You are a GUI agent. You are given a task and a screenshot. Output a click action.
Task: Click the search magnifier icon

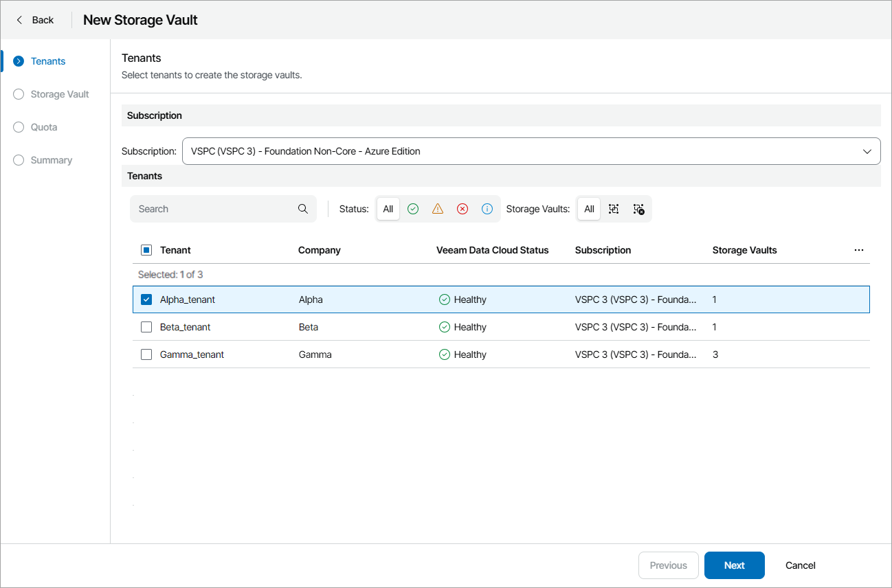click(303, 208)
